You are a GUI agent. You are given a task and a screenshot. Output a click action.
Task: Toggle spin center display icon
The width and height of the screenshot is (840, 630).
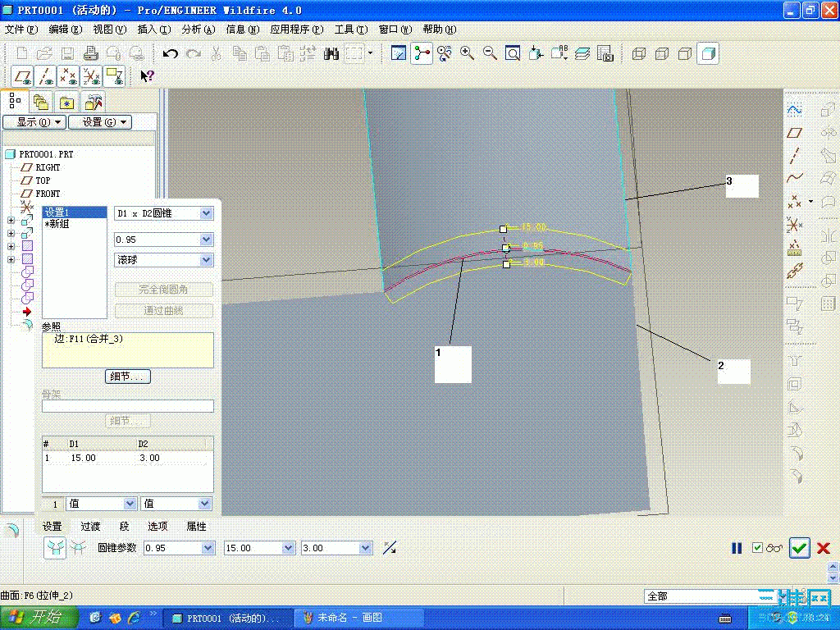click(x=422, y=53)
